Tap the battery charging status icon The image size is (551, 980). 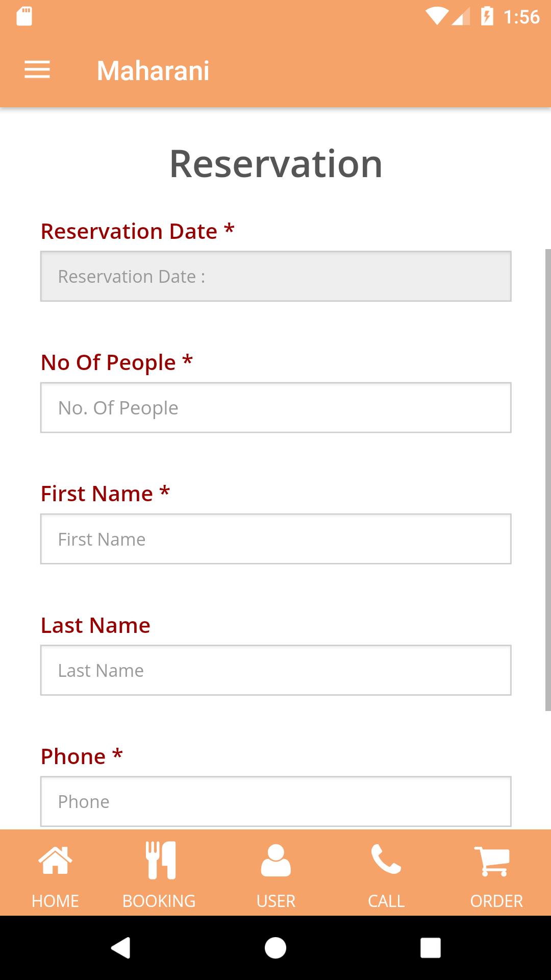click(x=487, y=16)
